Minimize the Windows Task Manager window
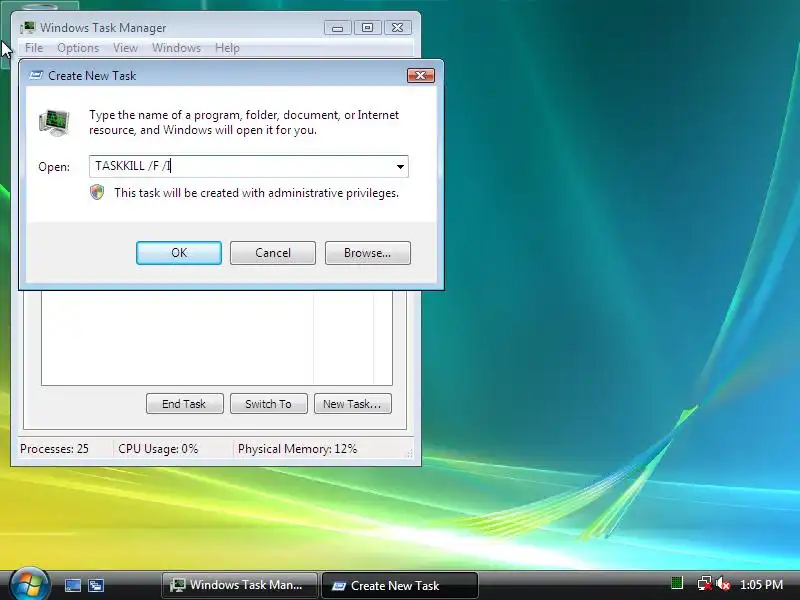The image size is (800, 600). [338, 28]
